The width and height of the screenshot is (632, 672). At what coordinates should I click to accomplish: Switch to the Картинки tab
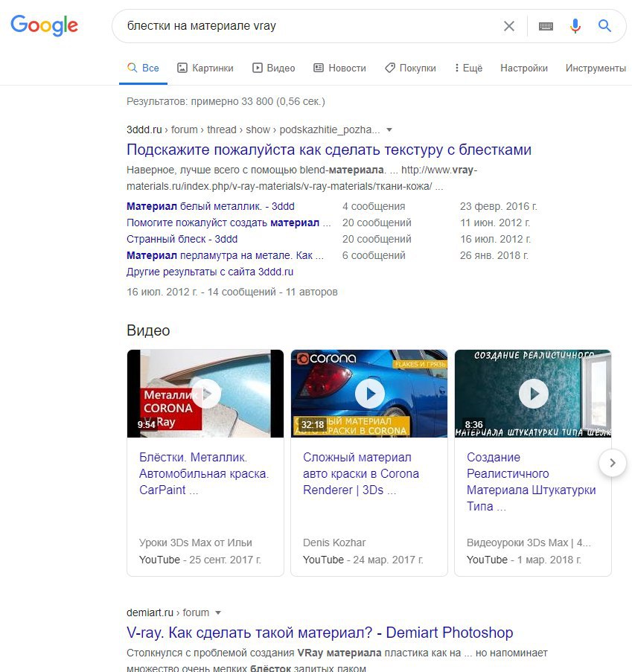[x=205, y=68]
